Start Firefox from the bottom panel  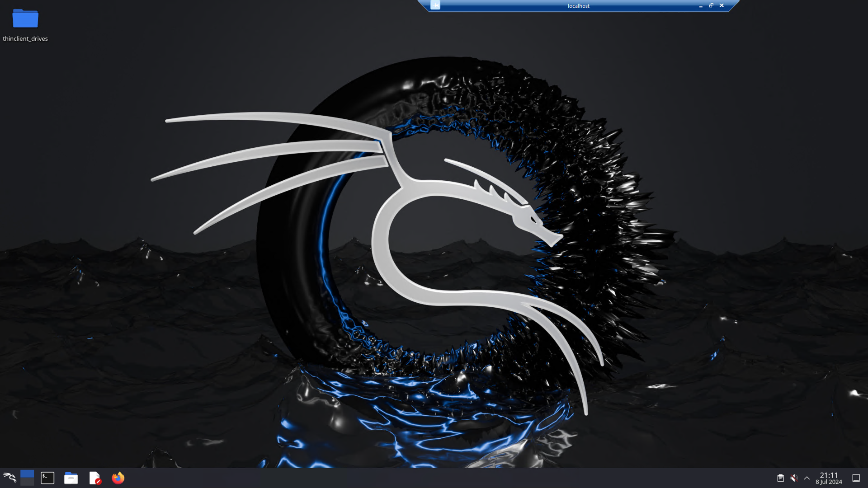pos(118,478)
